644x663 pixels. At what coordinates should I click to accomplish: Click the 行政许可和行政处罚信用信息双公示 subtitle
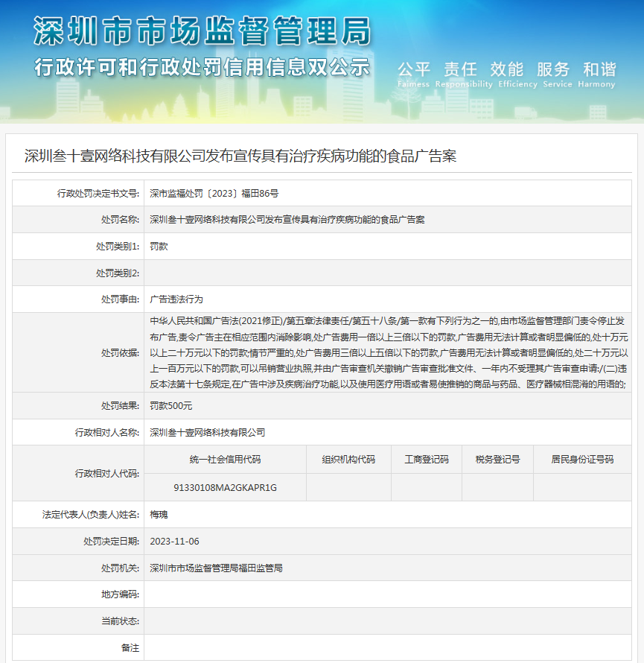tap(202, 67)
